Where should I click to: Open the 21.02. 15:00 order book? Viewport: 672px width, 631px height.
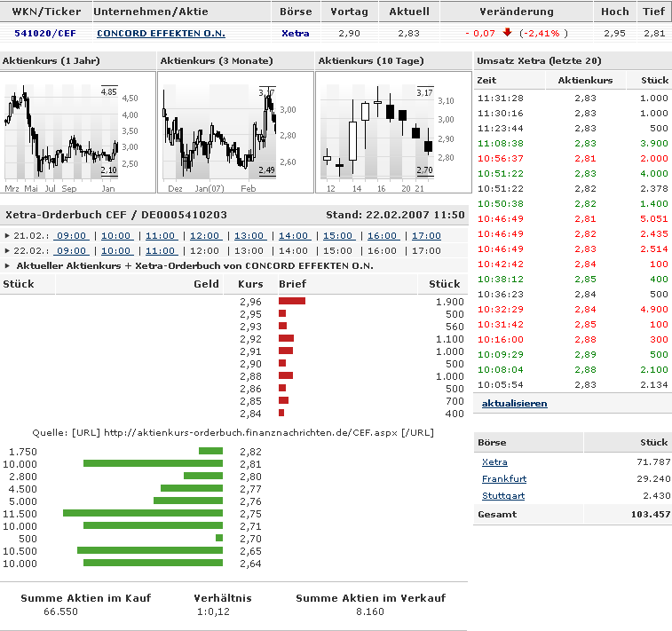[x=337, y=235]
